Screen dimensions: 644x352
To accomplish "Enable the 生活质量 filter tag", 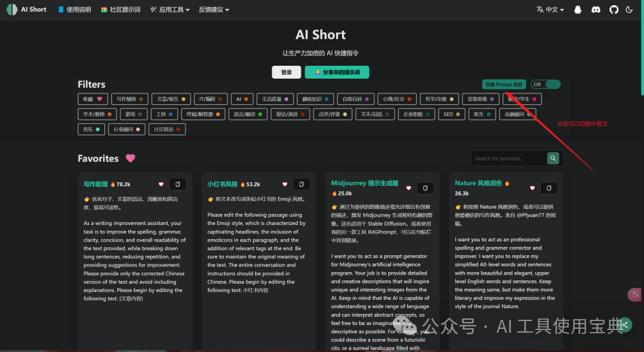I will pyautogui.click(x=275, y=99).
